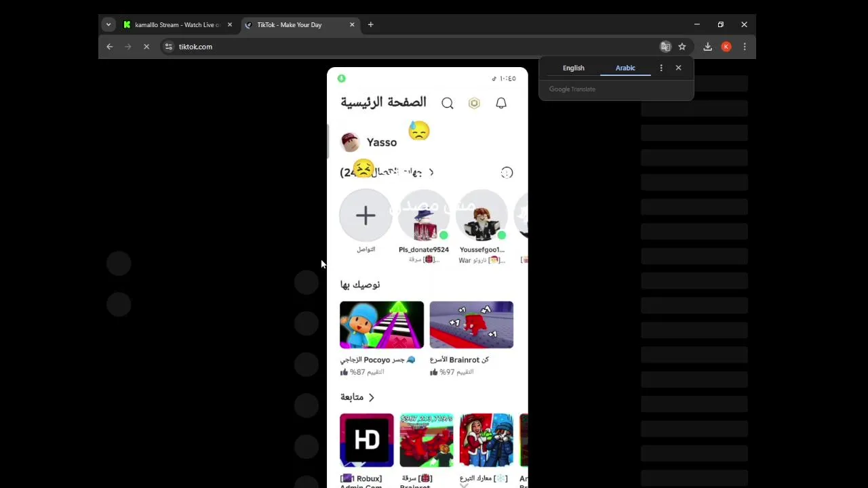
Task: Open the Youssefgoo1 friend avatar
Action: coord(482,216)
